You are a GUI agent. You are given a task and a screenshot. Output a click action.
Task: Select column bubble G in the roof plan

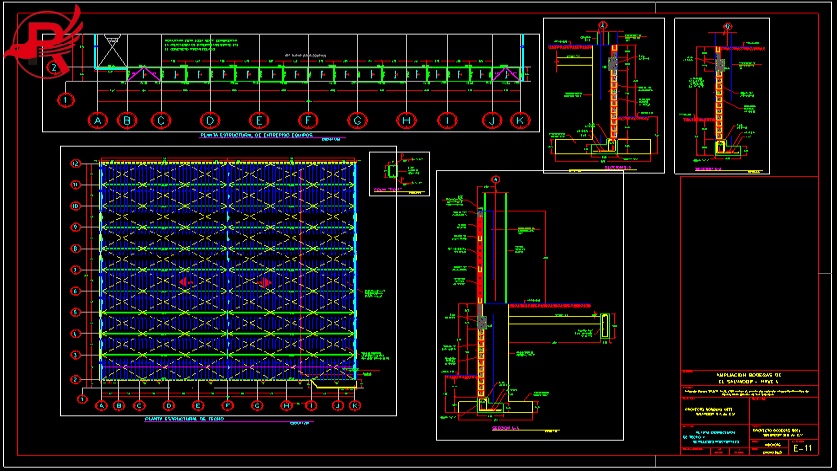(x=257, y=406)
